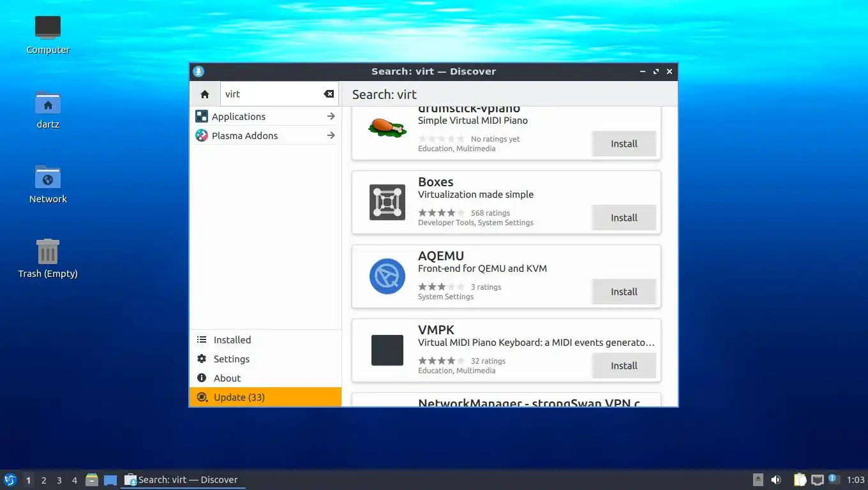The width and height of the screenshot is (868, 490).
Task: Click the drumstick app icon
Action: click(387, 128)
